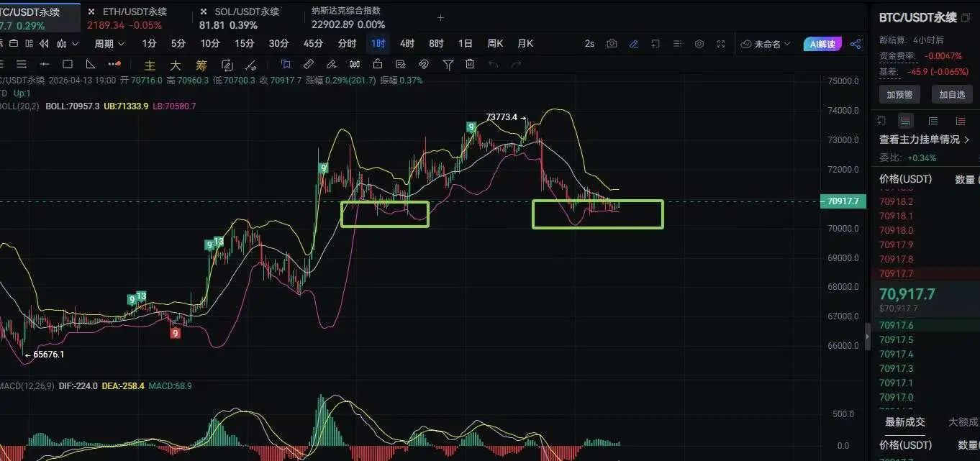
Task: Select the rectangle drawing tool
Action: [68, 64]
